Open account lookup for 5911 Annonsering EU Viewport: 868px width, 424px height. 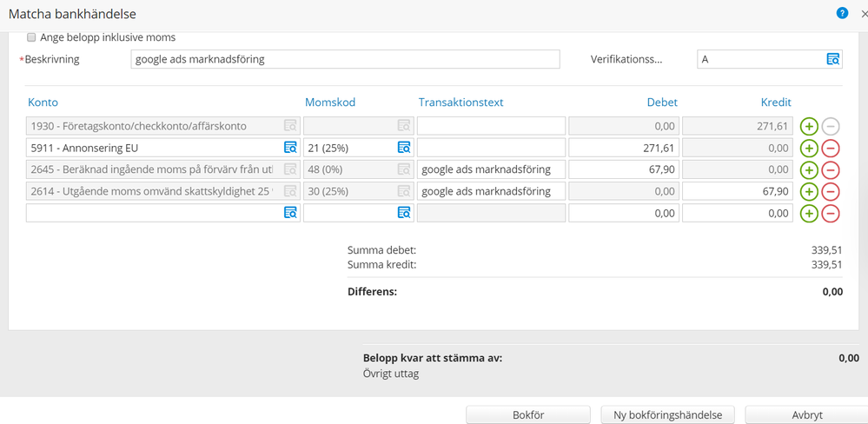(x=290, y=148)
